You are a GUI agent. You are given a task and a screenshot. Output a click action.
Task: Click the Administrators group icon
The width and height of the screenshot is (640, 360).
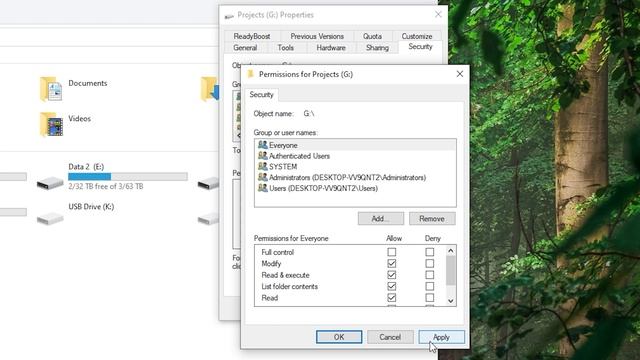click(x=263, y=177)
